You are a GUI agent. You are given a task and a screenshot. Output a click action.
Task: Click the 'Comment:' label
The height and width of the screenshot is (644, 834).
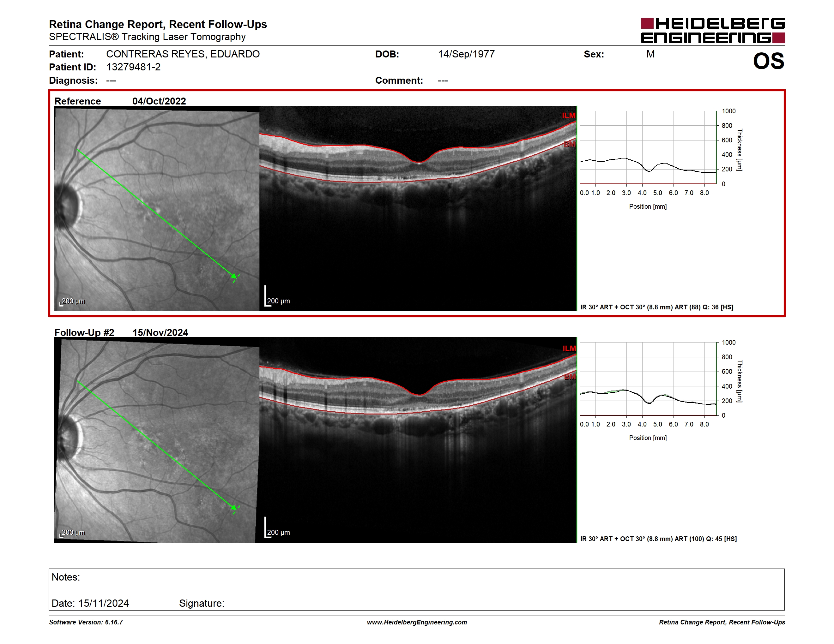click(399, 80)
